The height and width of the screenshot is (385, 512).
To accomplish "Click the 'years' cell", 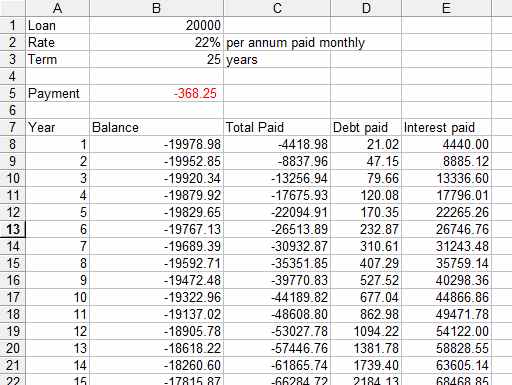I will (277, 59).
